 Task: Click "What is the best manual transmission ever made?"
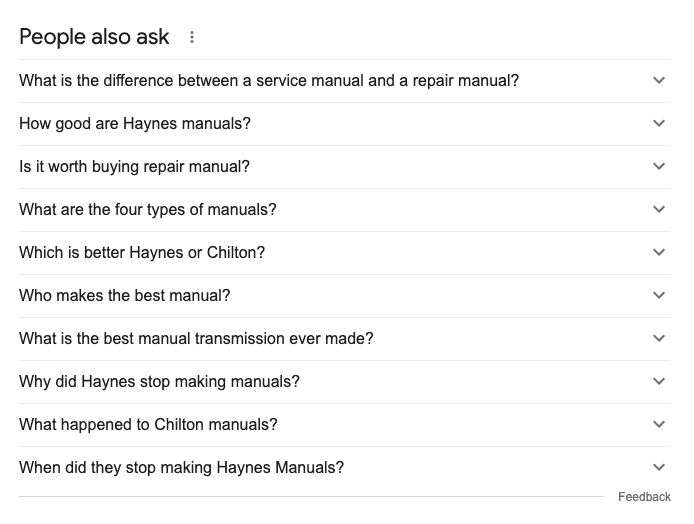[196, 339]
